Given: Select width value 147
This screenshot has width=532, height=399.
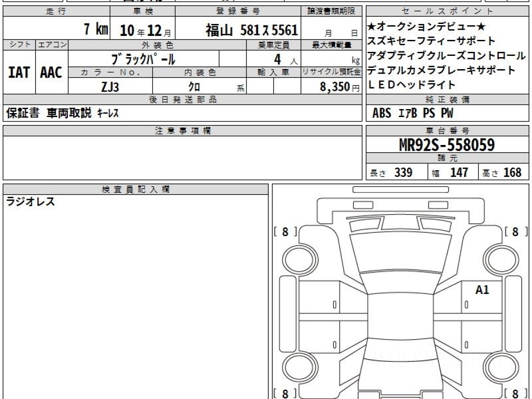Looking at the screenshot, I should click(459, 172).
